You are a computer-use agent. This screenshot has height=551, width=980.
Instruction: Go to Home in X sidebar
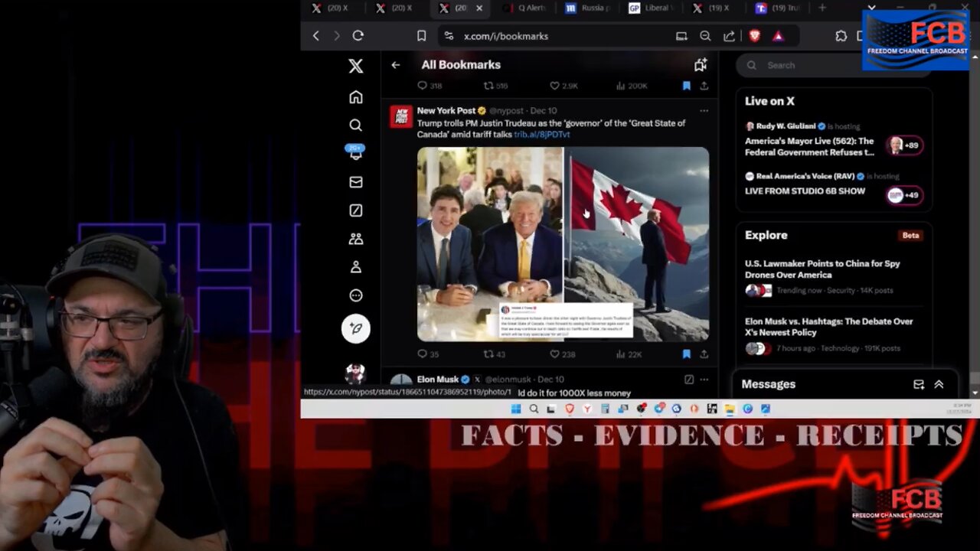click(356, 97)
